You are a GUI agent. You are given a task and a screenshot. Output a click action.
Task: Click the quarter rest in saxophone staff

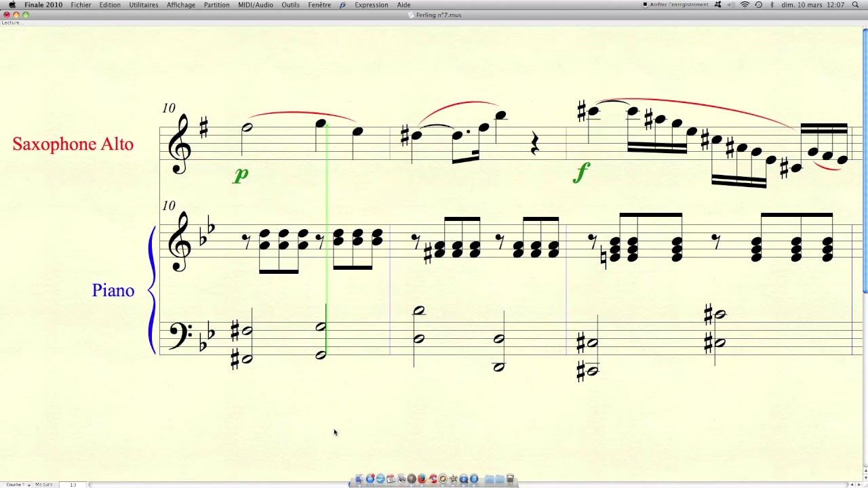tap(534, 144)
